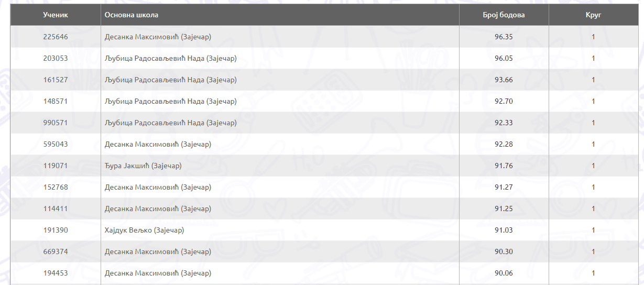This screenshot has width=644, height=285.
Task: Select the row of student 161527
Action: tap(56, 80)
